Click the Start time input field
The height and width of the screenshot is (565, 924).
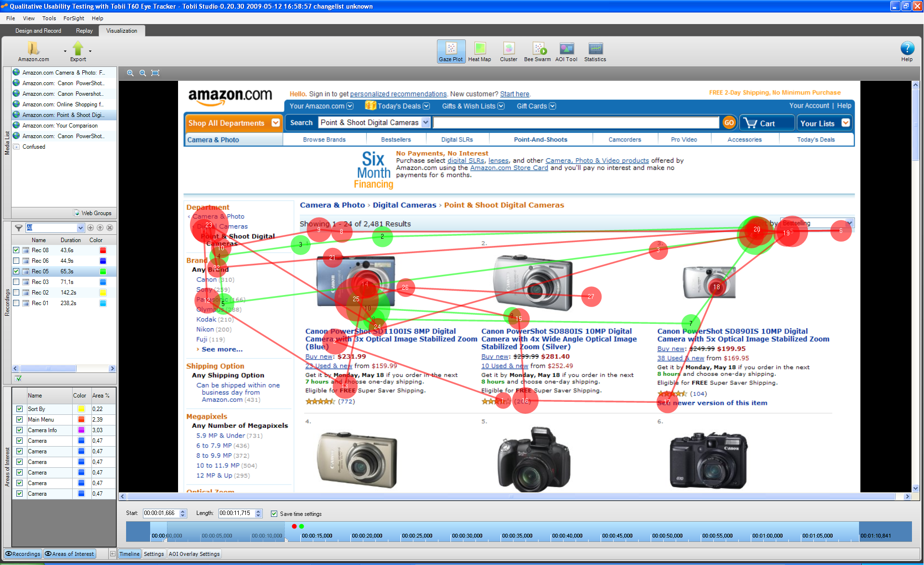point(161,514)
